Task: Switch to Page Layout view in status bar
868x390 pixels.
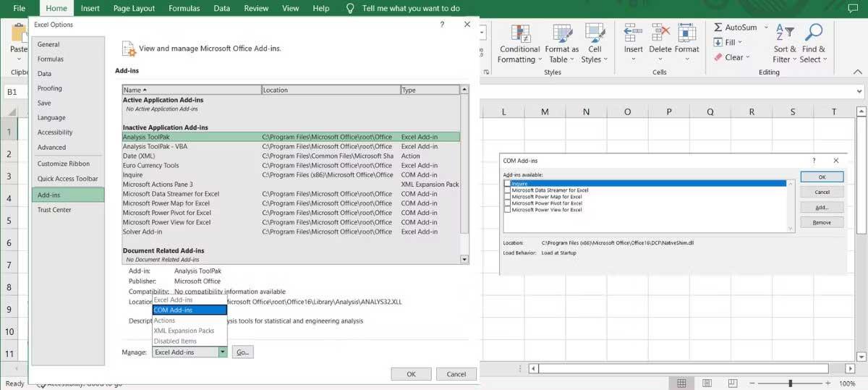Action: [708, 383]
